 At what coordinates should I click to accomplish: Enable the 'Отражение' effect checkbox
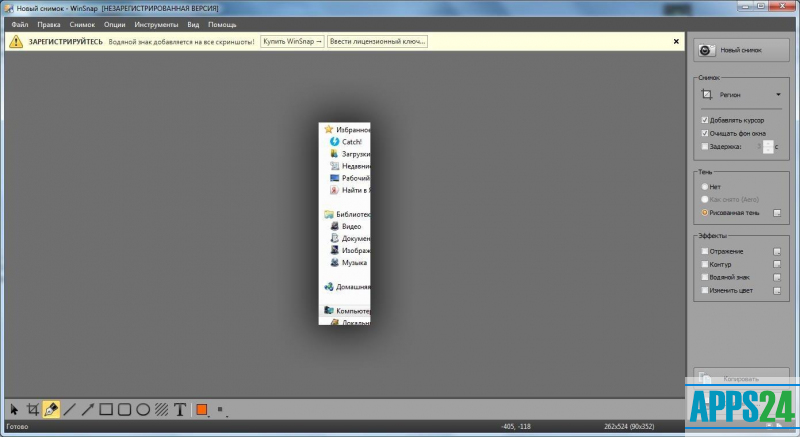(x=706, y=251)
